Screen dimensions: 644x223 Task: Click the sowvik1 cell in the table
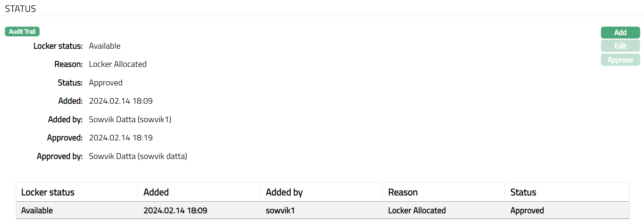(x=280, y=210)
